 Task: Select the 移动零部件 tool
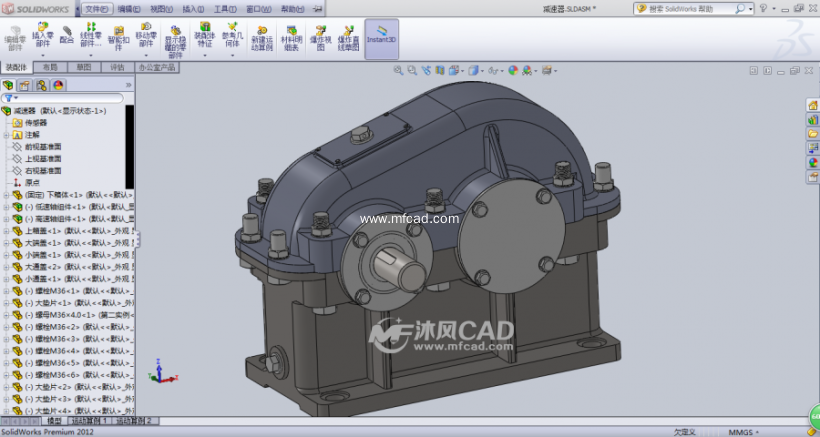146,36
